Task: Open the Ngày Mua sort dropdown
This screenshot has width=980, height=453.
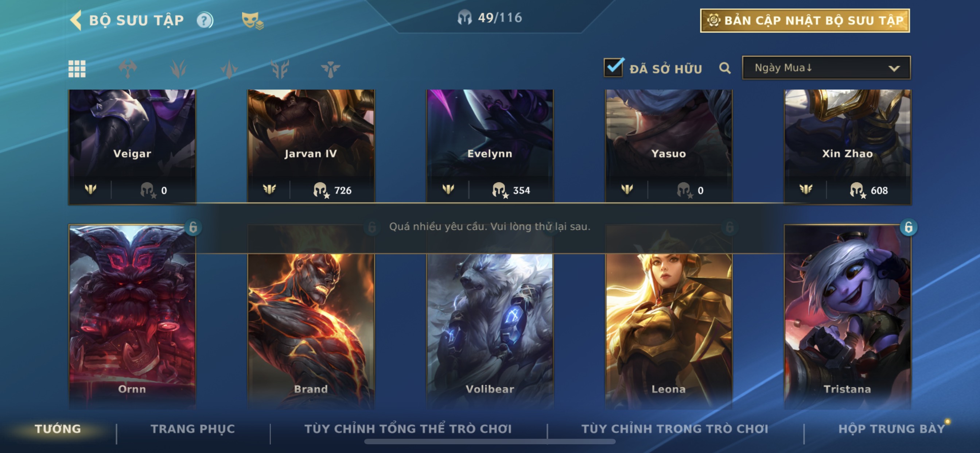Action: point(826,68)
